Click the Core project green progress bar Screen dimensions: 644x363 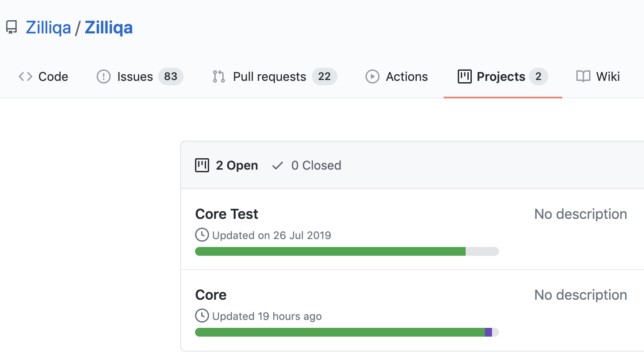[x=340, y=332]
